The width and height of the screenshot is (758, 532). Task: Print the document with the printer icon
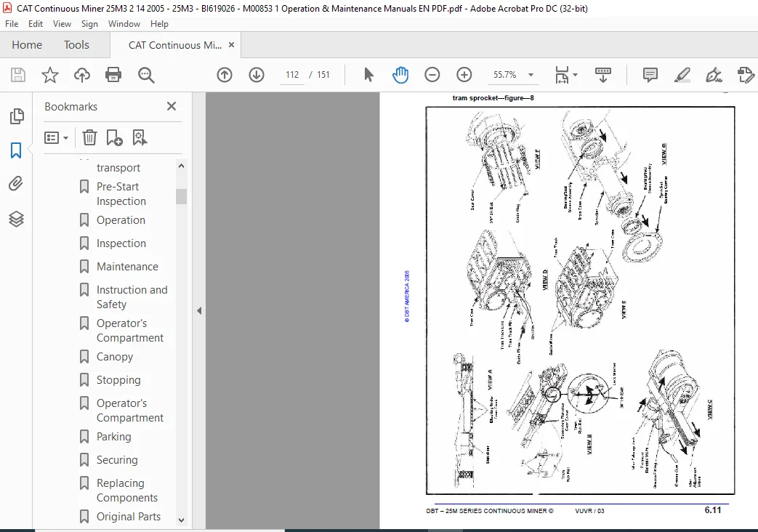[x=113, y=75]
